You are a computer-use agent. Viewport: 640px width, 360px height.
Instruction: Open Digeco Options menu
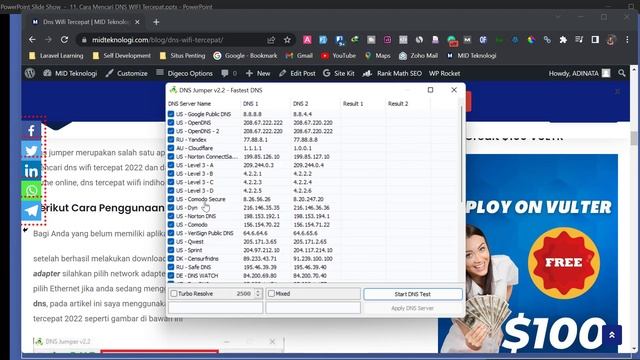(184, 73)
